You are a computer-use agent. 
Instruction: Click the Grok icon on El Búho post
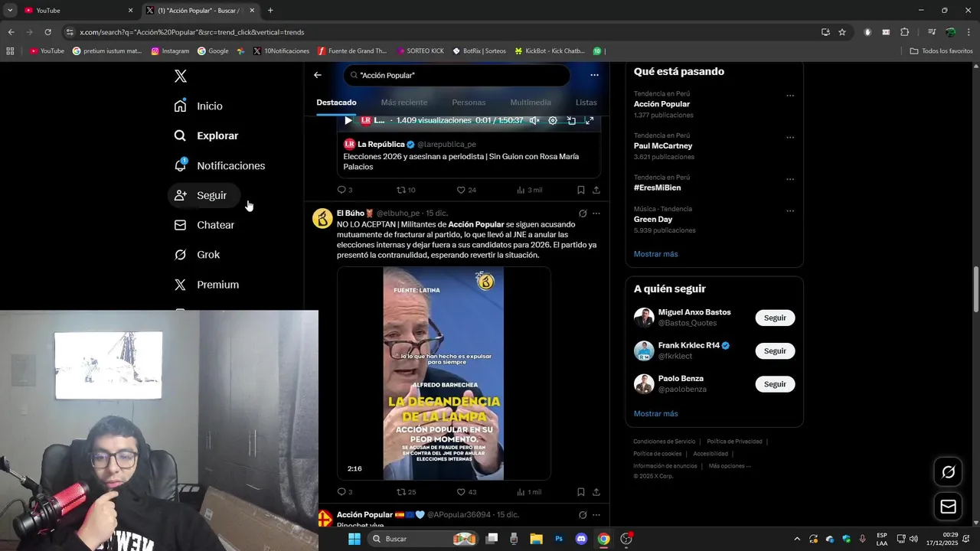(x=583, y=214)
